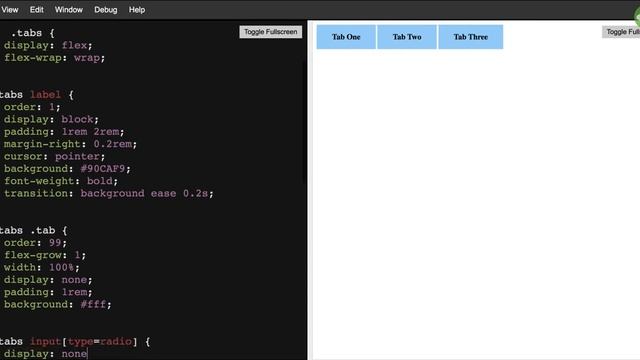The width and height of the screenshot is (640, 360).
Task: Click the 'flex-grow: 1;' code line
Action: pyautogui.click(x=45, y=255)
